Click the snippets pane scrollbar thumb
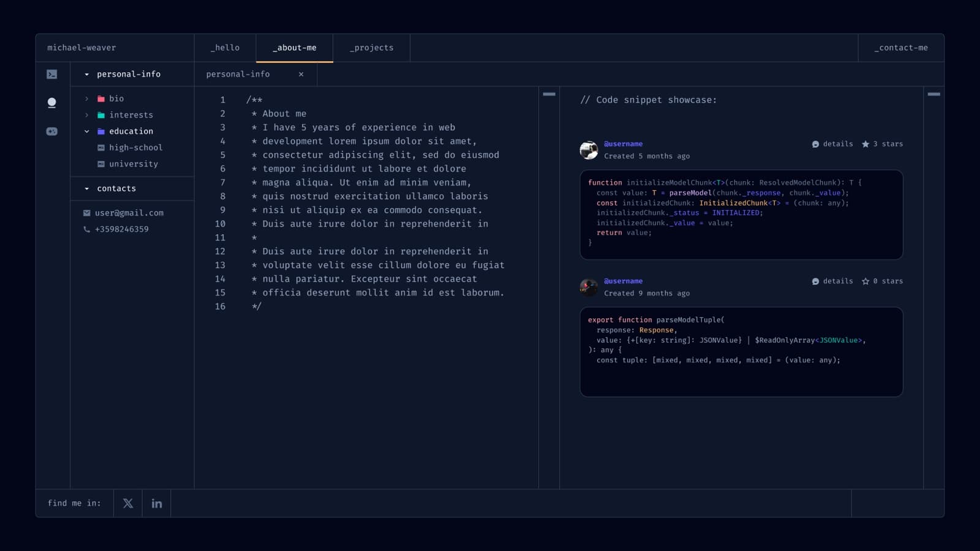 (x=933, y=94)
